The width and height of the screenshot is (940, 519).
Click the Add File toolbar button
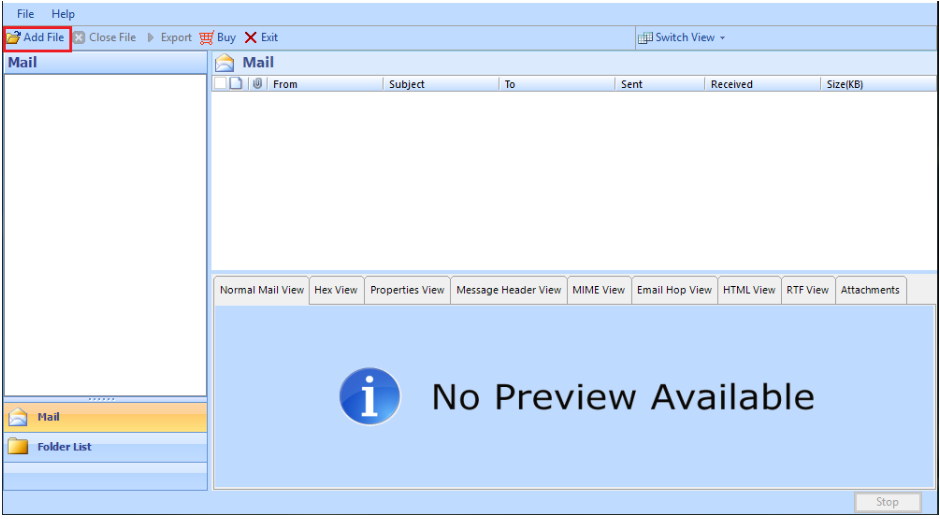coord(35,38)
